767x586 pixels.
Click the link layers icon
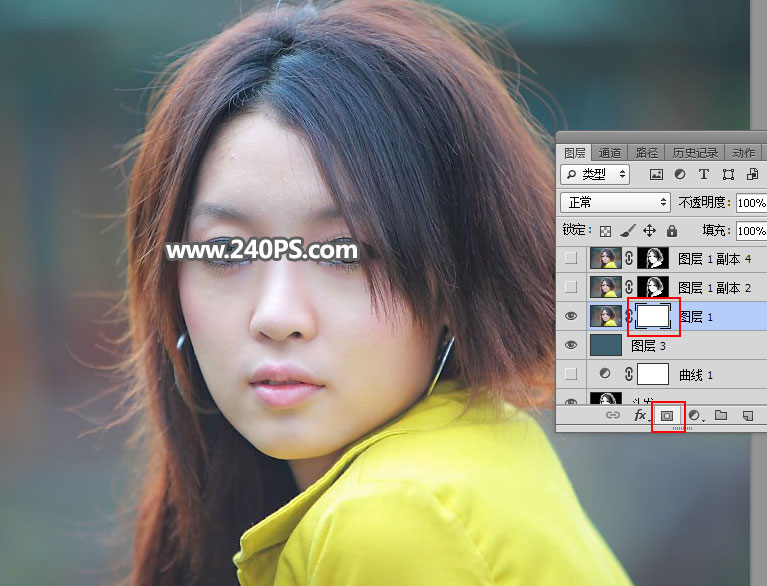[x=613, y=416]
